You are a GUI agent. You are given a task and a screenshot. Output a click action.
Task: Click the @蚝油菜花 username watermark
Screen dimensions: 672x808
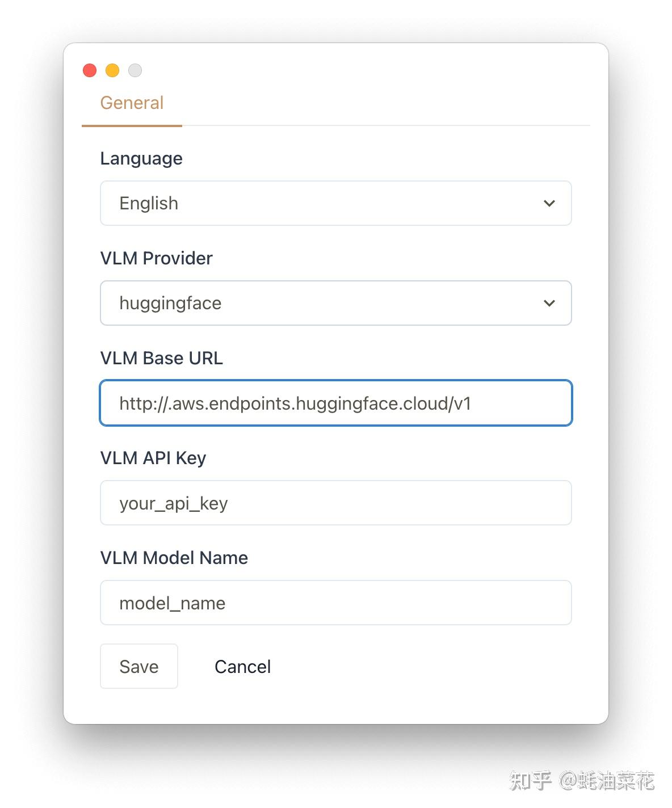(606, 781)
